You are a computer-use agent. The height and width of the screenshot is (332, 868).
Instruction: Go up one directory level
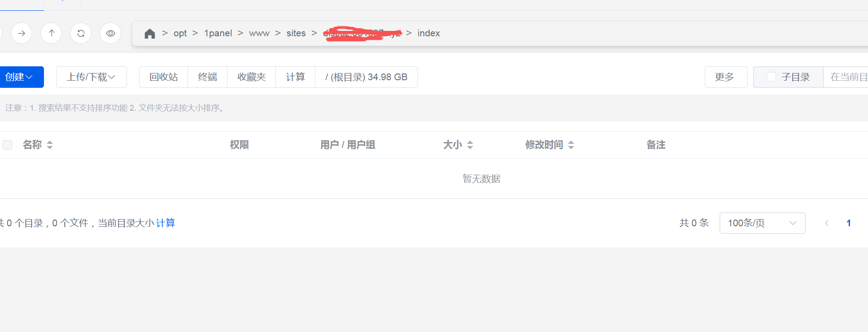click(52, 33)
